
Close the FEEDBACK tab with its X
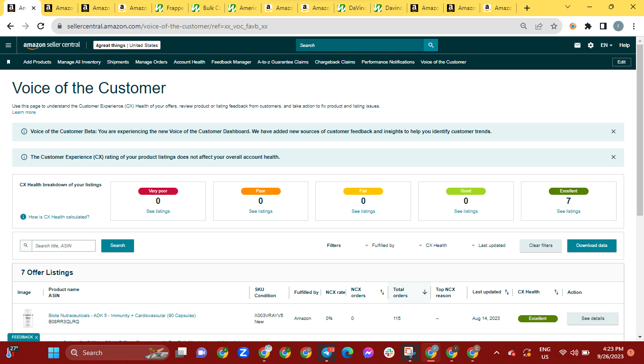[36, 337]
